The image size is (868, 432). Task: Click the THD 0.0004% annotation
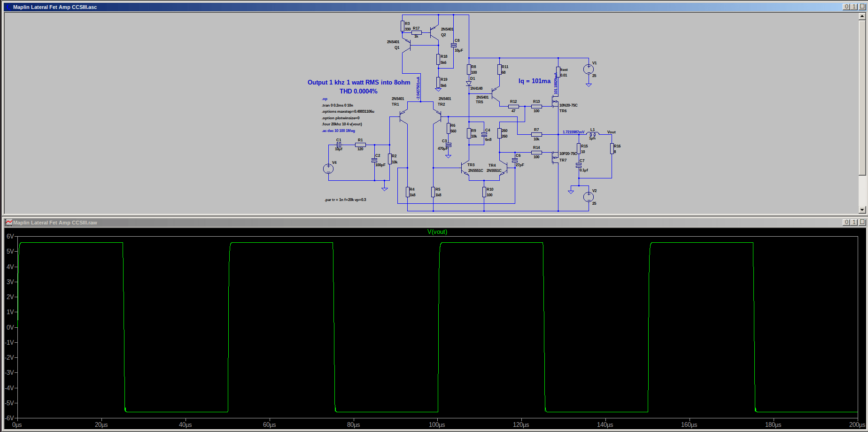pos(358,91)
